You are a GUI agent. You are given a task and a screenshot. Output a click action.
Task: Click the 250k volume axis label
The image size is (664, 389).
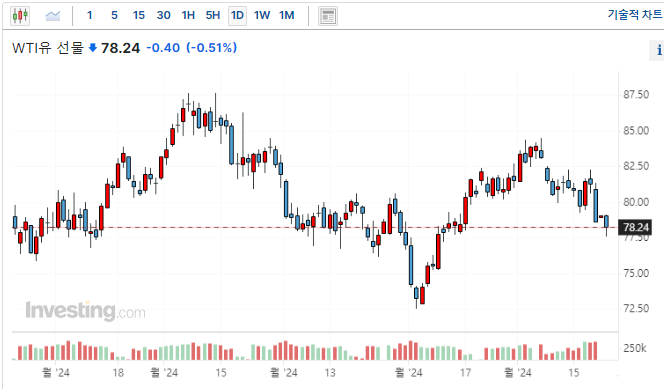pos(635,348)
